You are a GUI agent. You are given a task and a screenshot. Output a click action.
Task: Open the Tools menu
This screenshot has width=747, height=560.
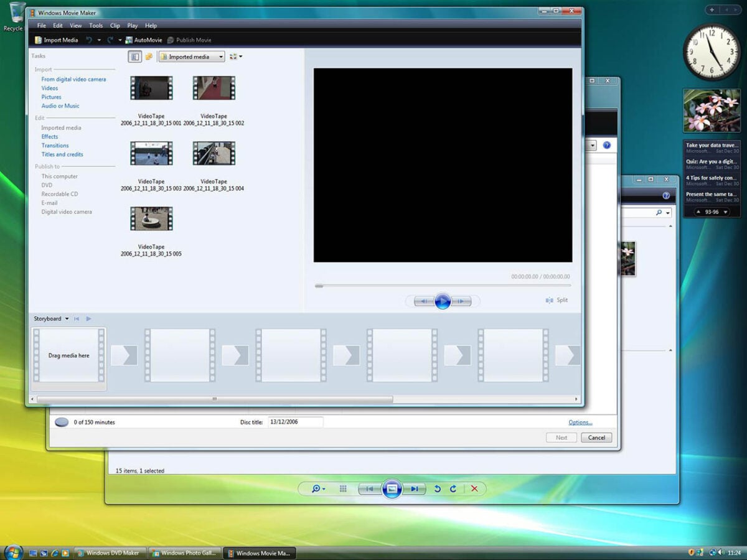[x=96, y=26]
